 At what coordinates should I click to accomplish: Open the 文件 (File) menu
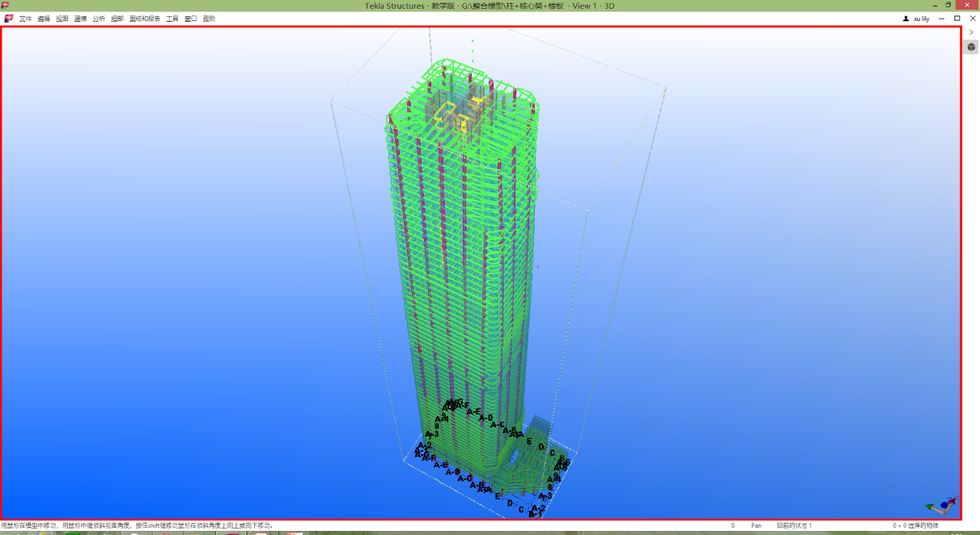tap(25, 19)
